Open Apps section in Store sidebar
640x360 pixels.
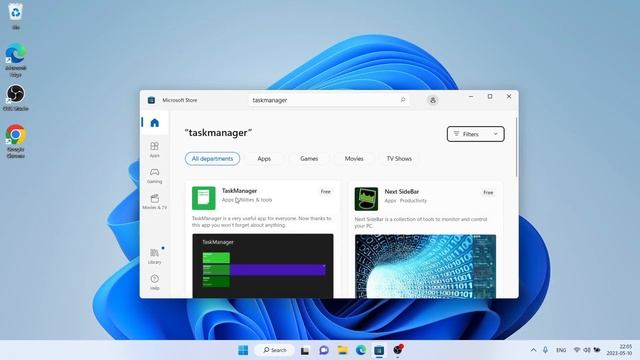coord(154,149)
